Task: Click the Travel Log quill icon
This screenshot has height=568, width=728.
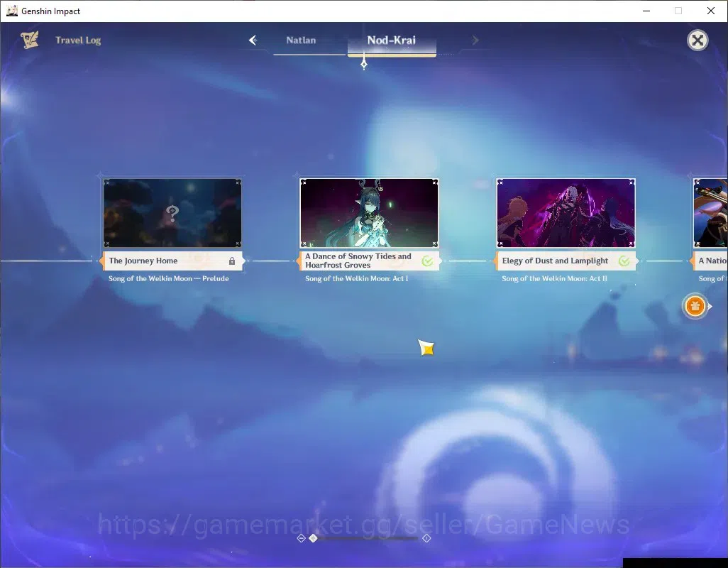Action: point(30,40)
